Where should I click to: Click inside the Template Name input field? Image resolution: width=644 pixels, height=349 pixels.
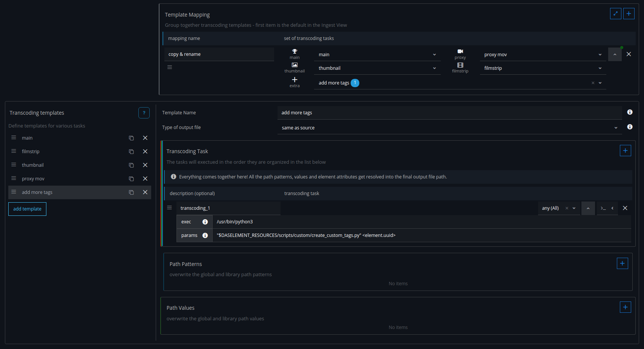[415, 112]
